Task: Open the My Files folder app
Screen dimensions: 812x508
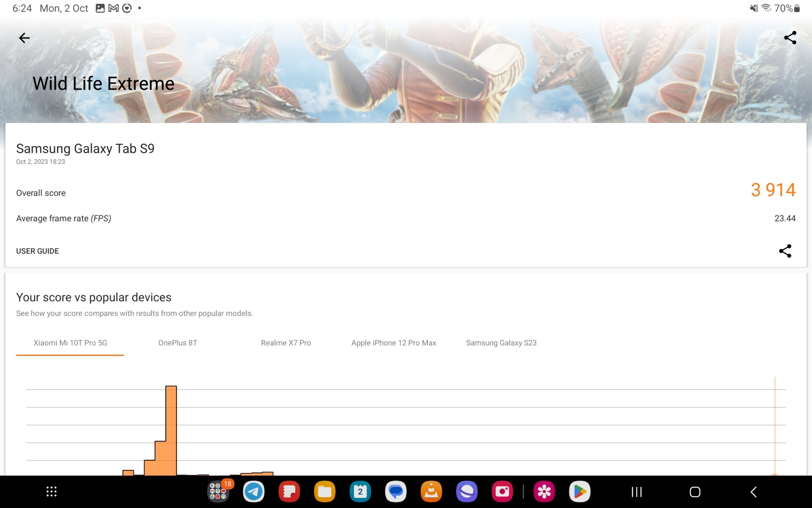Action: click(325, 491)
